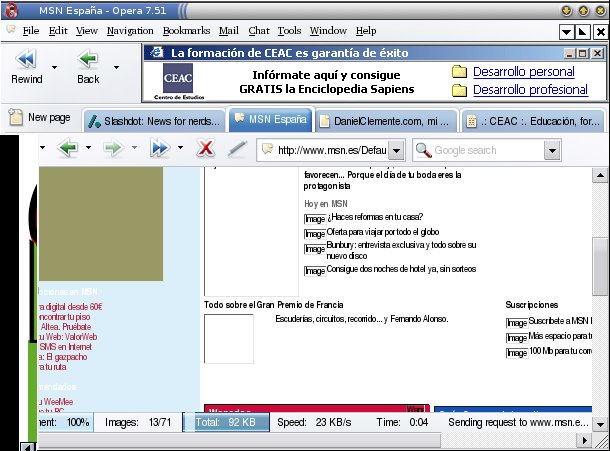The image size is (610, 451).
Task: Click the page icon left of File menu
Action: click(x=11, y=30)
